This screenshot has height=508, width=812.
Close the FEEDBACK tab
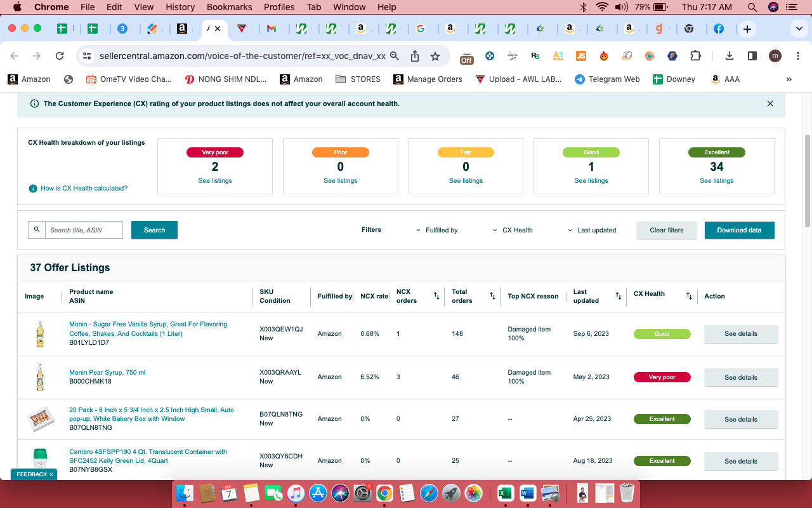coord(51,474)
